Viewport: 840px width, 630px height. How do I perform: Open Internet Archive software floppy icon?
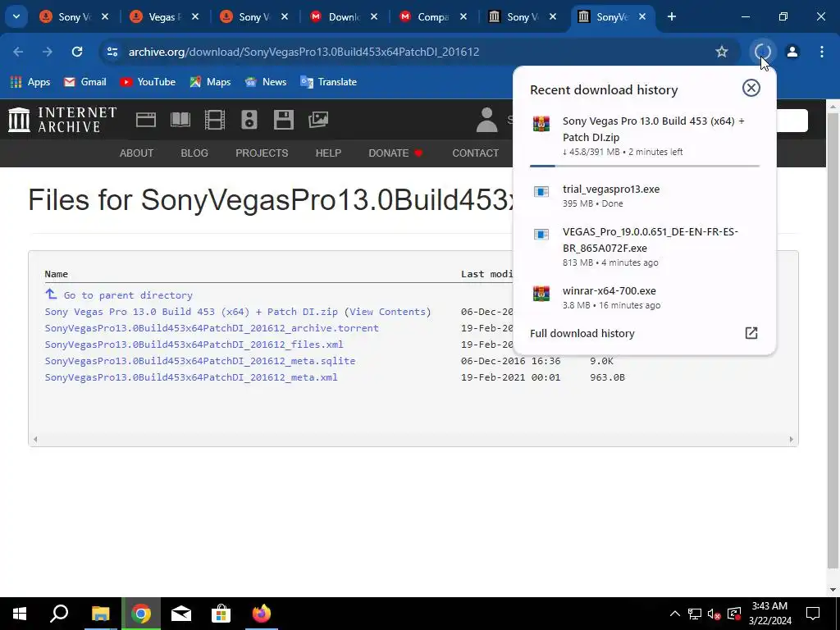point(283,120)
